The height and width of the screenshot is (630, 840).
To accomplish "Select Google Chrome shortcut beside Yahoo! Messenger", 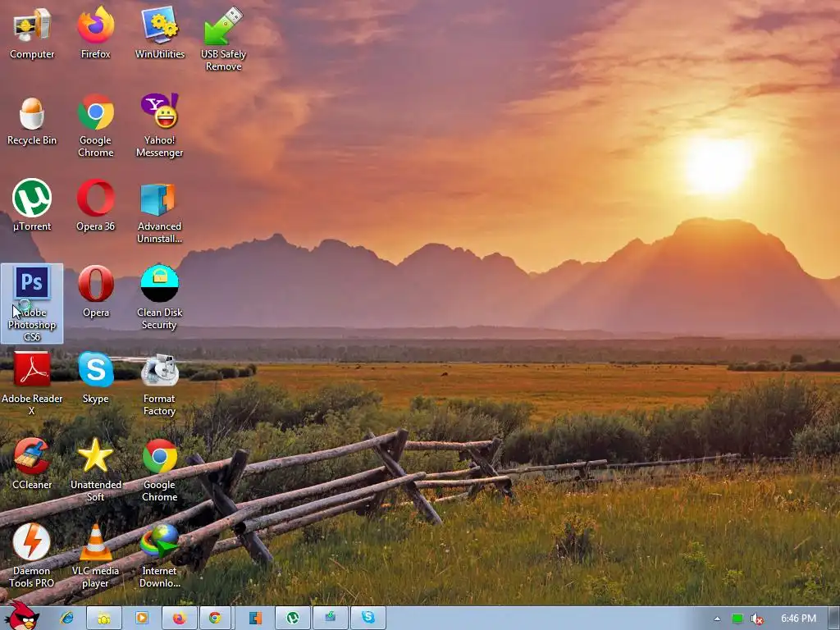I will (x=95, y=126).
